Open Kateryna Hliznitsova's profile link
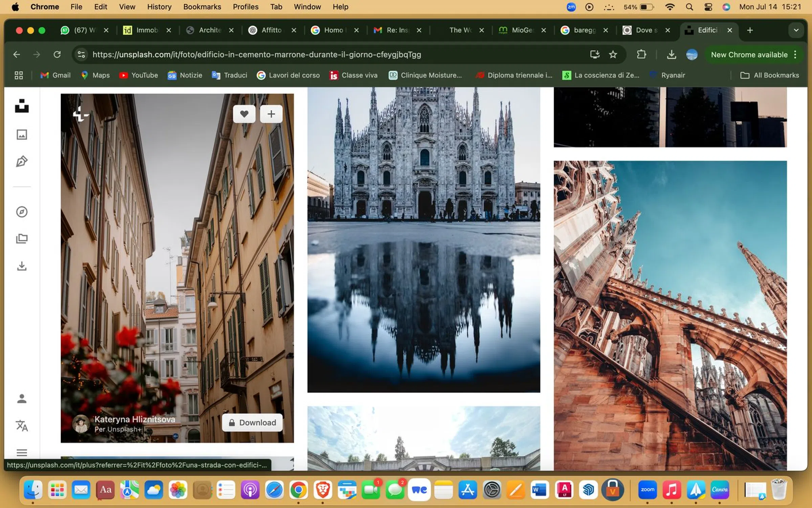812x508 pixels. tap(135, 419)
